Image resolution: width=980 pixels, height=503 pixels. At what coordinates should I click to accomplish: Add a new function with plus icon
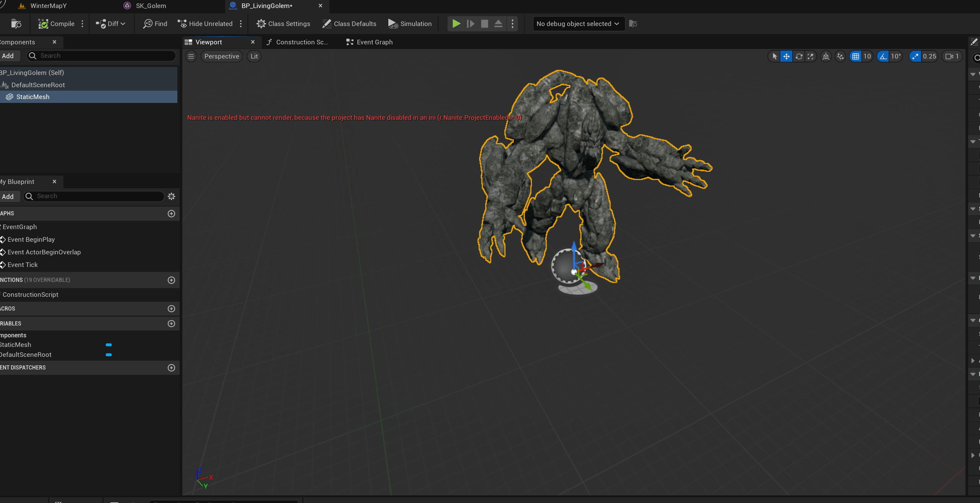click(x=172, y=280)
